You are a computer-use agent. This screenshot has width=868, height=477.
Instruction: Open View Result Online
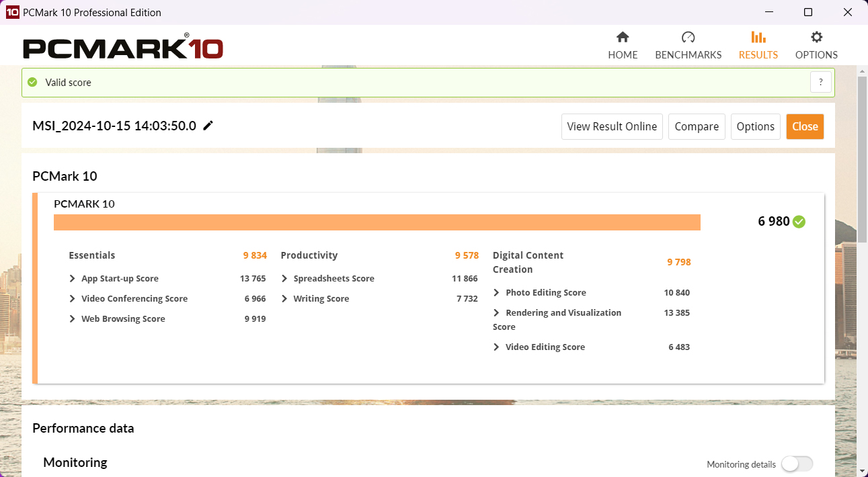pyautogui.click(x=612, y=126)
